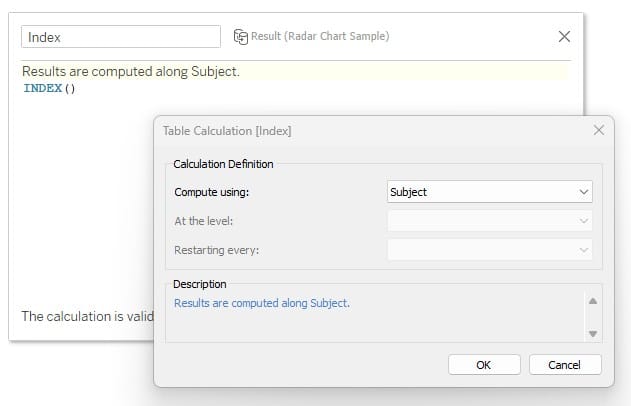
Task: Click the Result (Radar Chart Sample) label
Action: (320, 36)
